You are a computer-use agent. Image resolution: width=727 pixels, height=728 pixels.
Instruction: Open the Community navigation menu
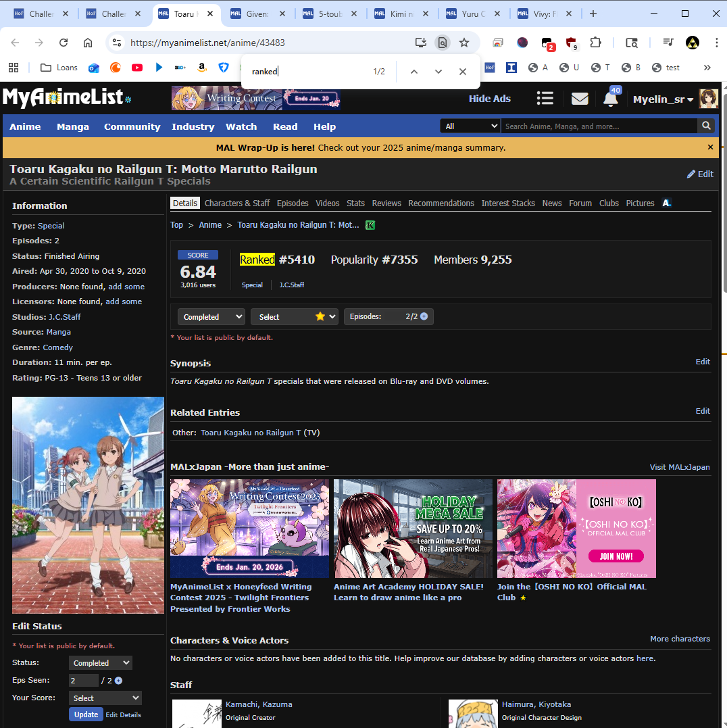(132, 127)
